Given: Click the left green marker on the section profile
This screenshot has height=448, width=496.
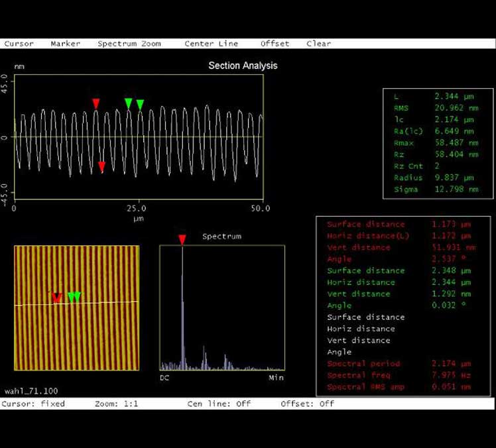Looking at the screenshot, I should pos(129,103).
